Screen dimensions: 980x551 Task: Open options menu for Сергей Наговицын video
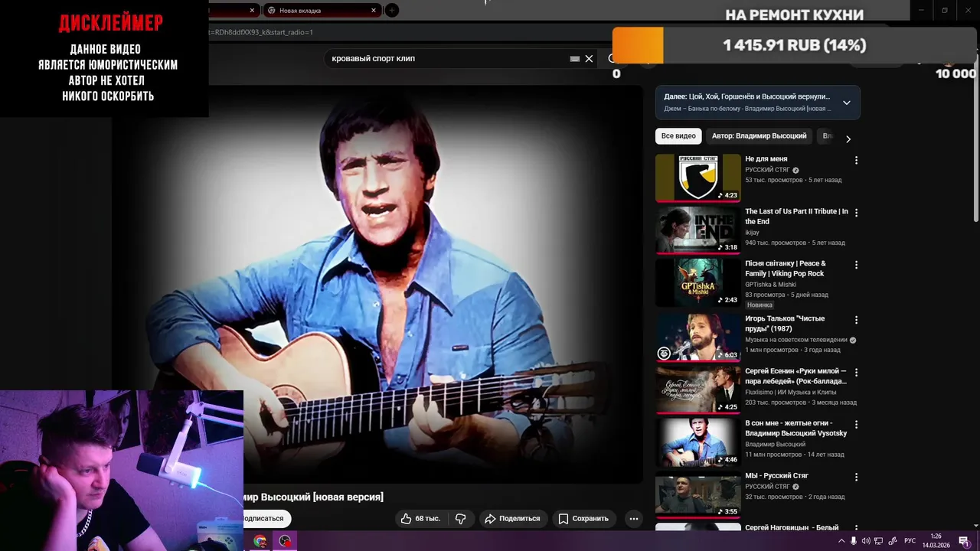click(856, 528)
